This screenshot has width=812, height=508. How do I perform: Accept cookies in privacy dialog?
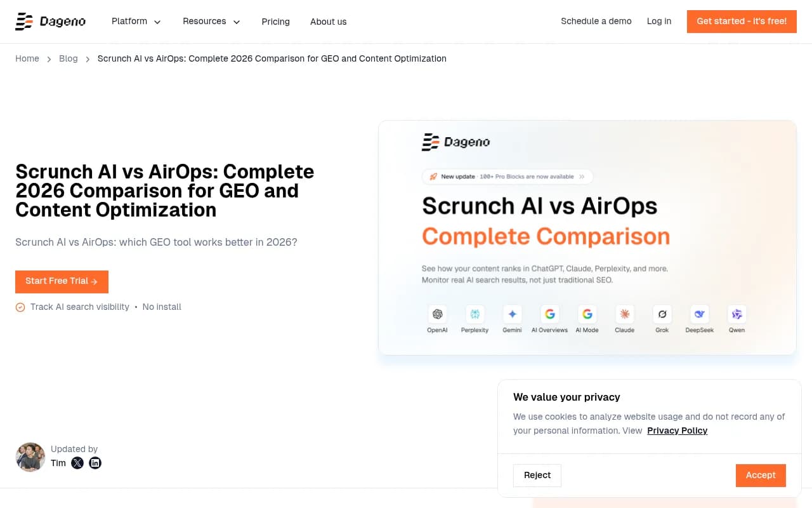761,475
